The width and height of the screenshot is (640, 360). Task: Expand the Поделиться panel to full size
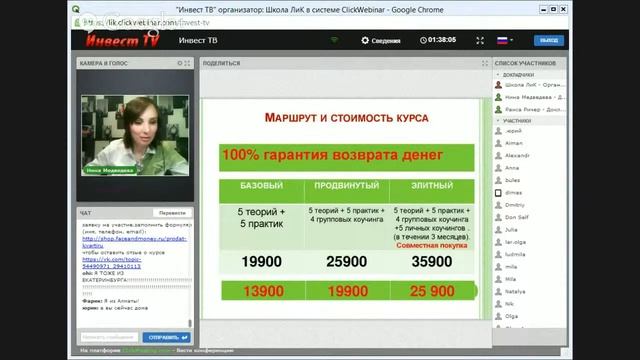coord(484,63)
